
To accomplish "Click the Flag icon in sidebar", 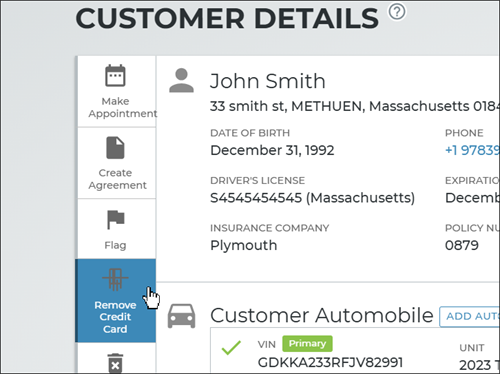I will point(115,220).
